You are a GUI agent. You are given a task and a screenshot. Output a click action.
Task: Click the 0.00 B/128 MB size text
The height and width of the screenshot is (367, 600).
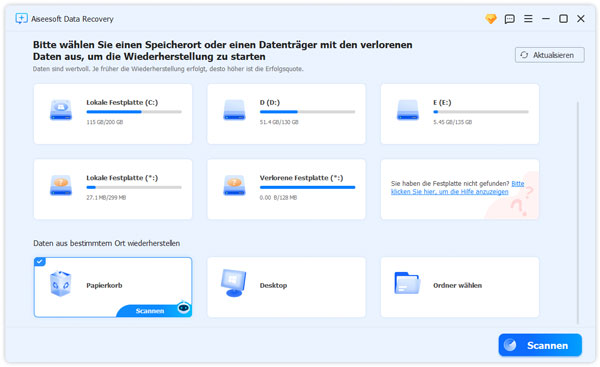tap(278, 197)
